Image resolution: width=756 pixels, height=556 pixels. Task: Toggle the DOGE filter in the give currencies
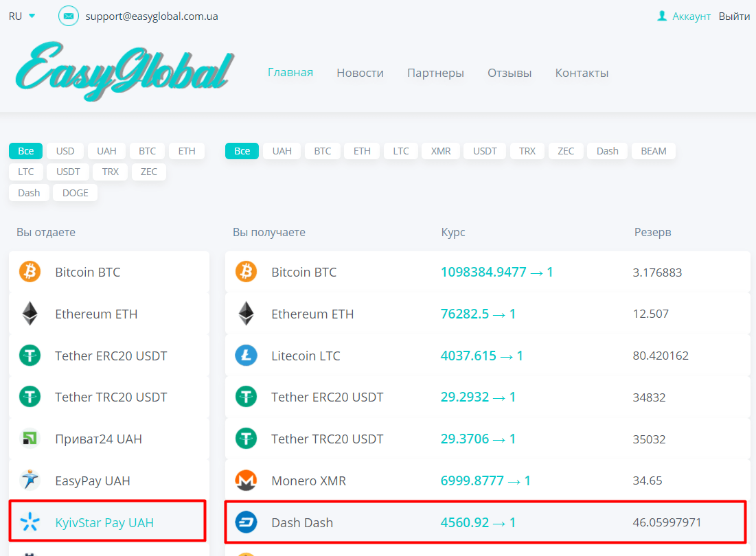(x=75, y=193)
